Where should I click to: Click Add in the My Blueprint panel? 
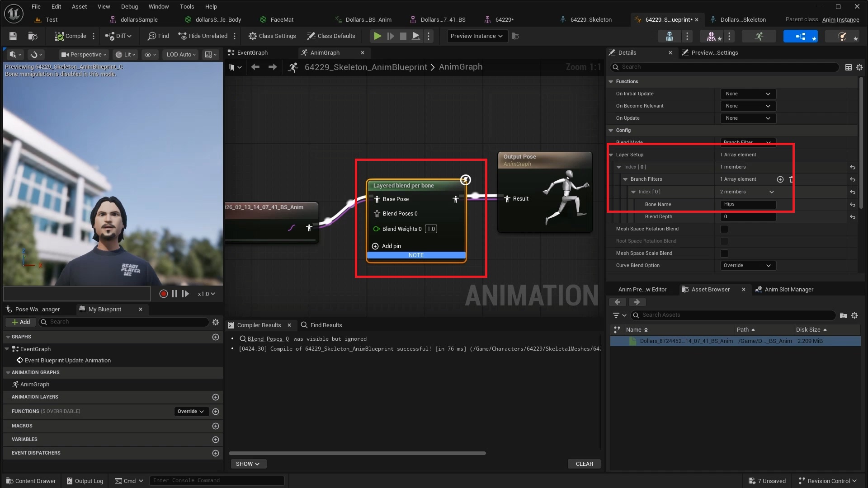coord(20,322)
